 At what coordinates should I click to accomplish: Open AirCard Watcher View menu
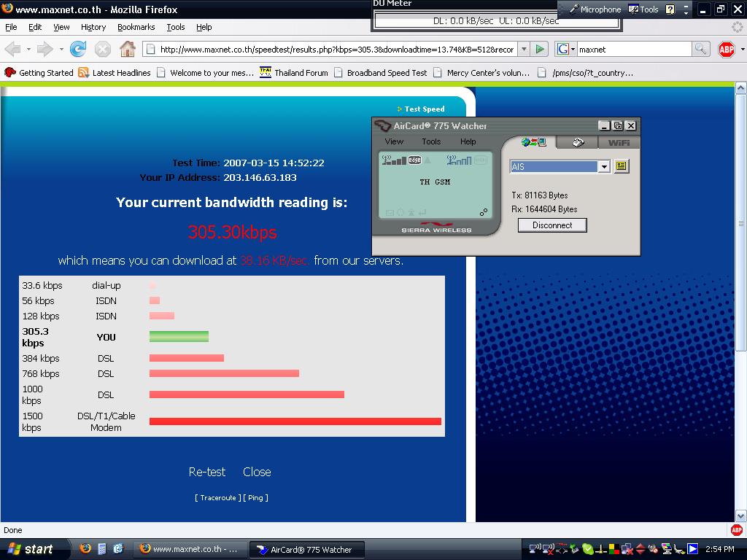click(x=394, y=141)
